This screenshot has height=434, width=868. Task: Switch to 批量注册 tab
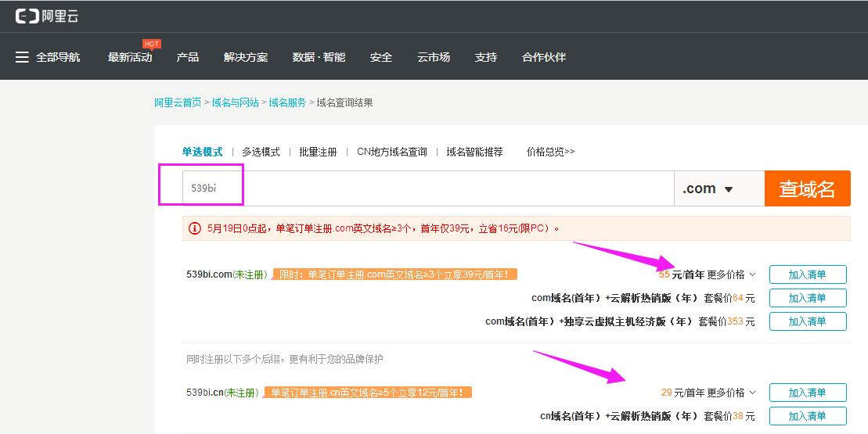(318, 152)
